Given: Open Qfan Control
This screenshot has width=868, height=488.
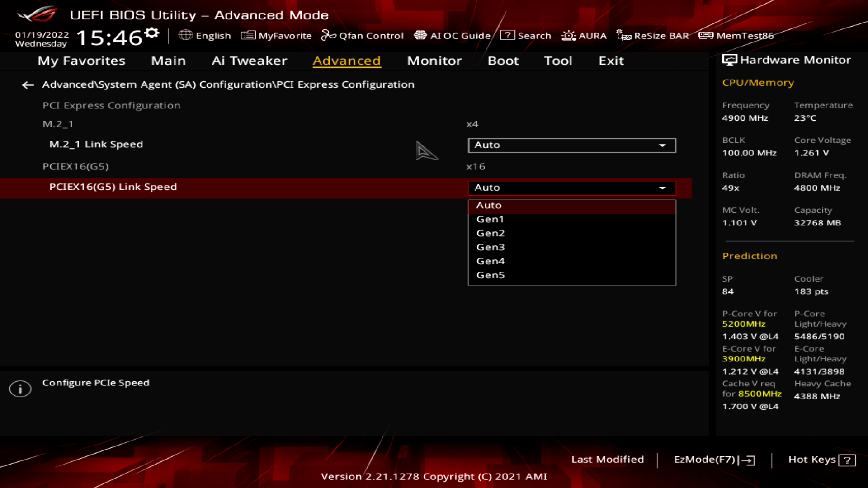Looking at the screenshot, I should tap(362, 35).
